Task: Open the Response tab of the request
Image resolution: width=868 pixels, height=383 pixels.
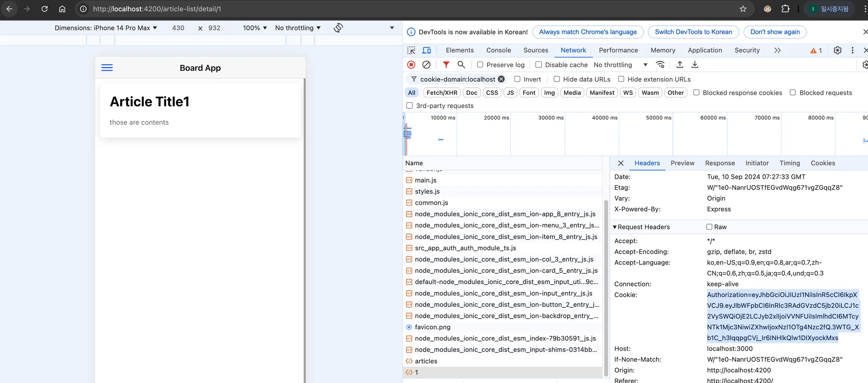Action: (x=720, y=163)
